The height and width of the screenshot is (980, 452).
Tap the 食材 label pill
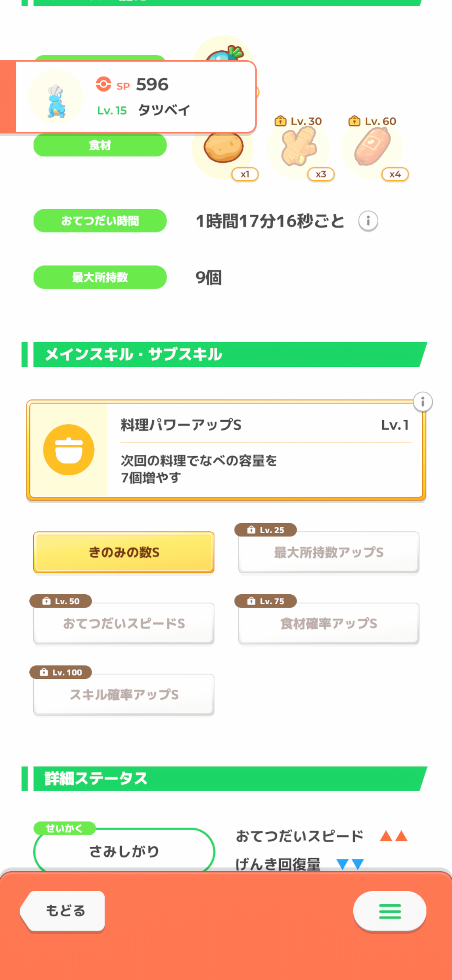tap(100, 145)
